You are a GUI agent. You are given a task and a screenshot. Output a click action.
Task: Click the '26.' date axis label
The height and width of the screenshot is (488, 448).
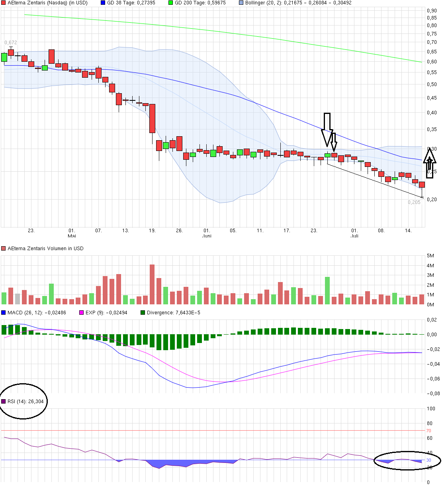point(179,231)
